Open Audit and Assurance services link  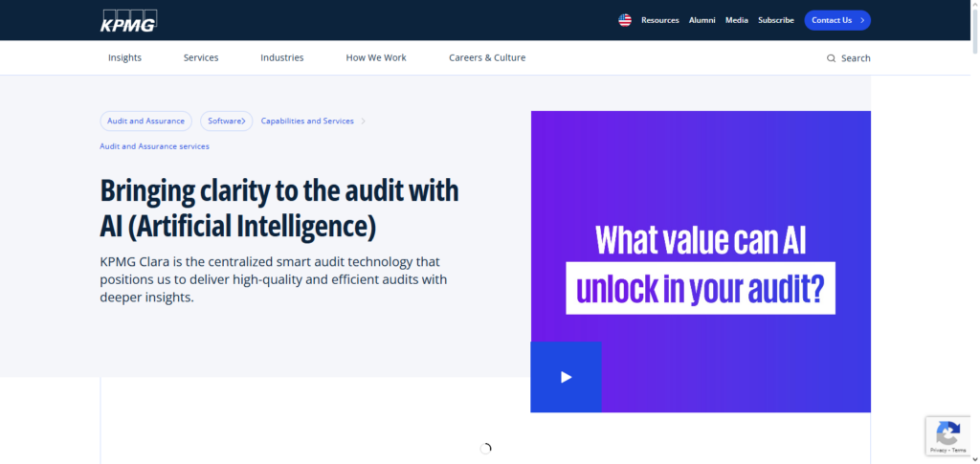click(x=154, y=146)
